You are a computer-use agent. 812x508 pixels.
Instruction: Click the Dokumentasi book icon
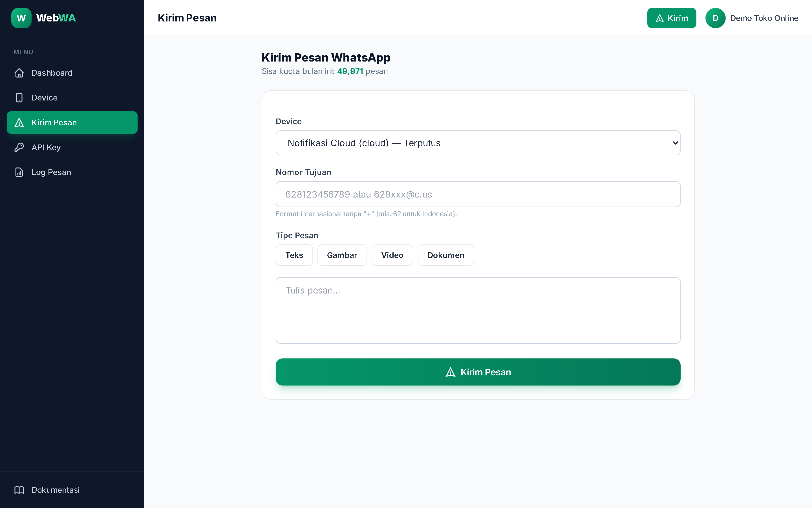[x=19, y=490]
